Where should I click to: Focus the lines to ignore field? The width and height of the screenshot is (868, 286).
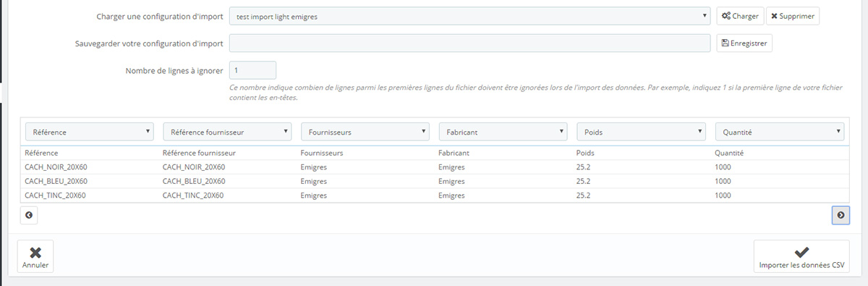click(252, 70)
